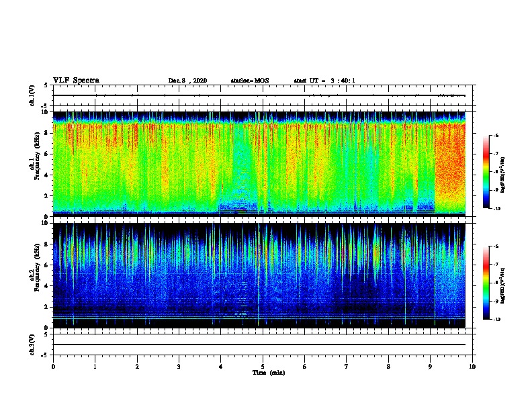532x411 pixels.
Task: Click the 'Time (min)' axis label
Action: point(269,373)
